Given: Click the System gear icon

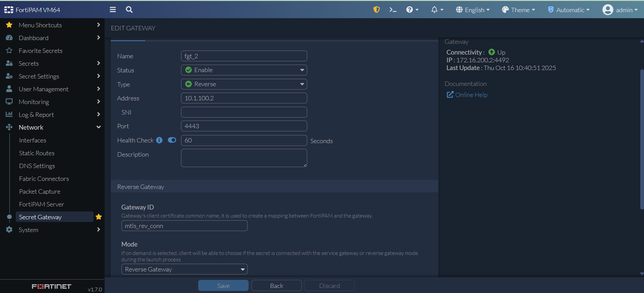Looking at the screenshot, I should click(9, 230).
